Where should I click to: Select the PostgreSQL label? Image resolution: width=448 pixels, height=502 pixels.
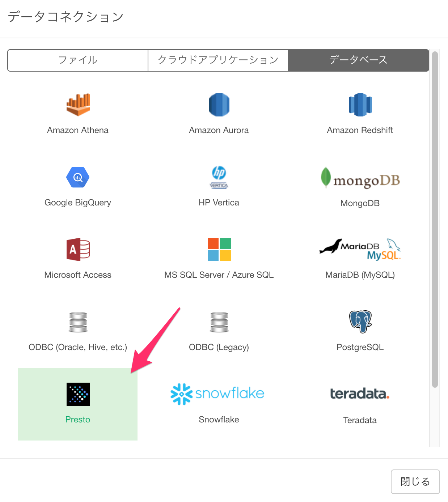[x=360, y=347]
